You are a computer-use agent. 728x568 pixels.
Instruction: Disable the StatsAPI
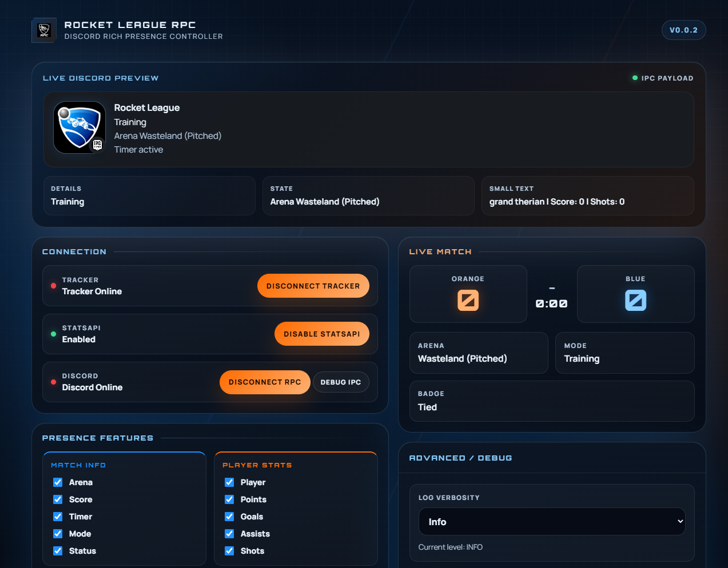tap(322, 334)
